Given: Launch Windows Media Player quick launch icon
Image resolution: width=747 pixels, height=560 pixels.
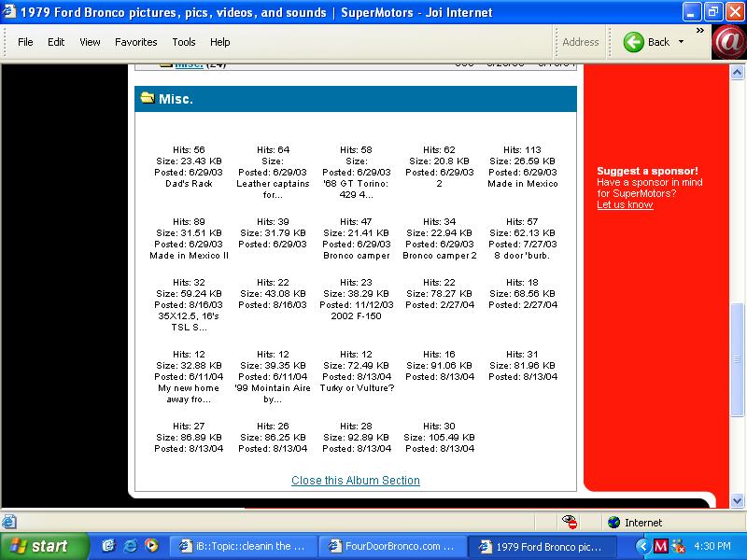Looking at the screenshot, I should pyautogui.click(x=151, y=546).
